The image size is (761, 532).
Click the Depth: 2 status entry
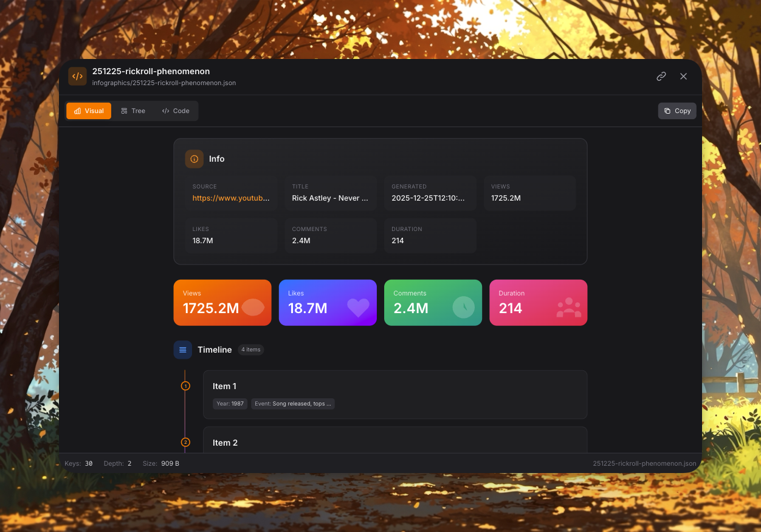[x=118, y=463]
